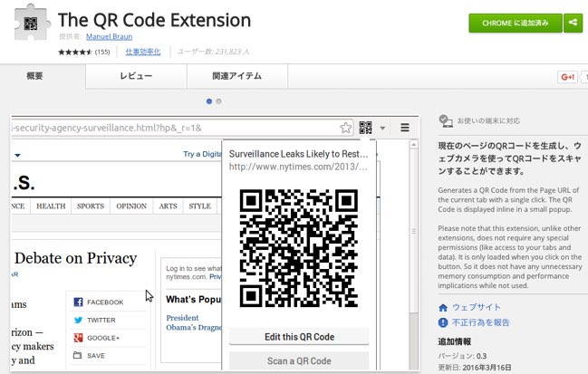Select the HEALTH nav item

(x=51, y=206)
